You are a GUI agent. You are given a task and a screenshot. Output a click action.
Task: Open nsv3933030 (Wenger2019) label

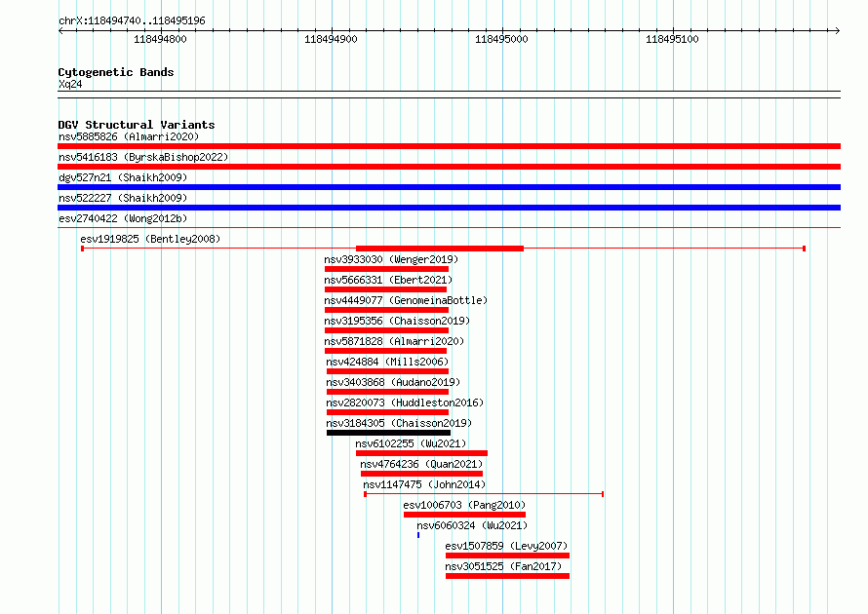(x=391, y=259)
